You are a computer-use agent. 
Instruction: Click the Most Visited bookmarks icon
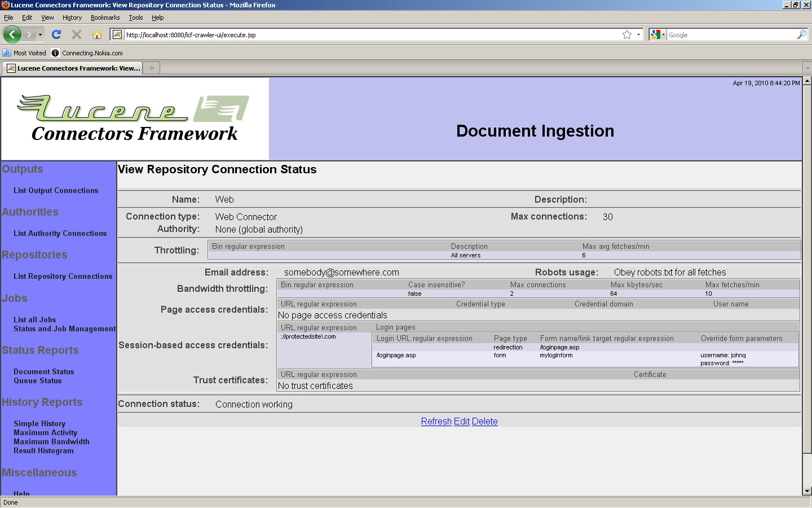7,53
